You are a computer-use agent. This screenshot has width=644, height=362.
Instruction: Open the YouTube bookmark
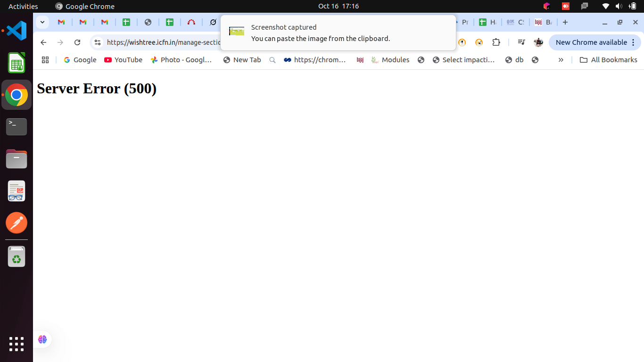[x=123, y=60]
